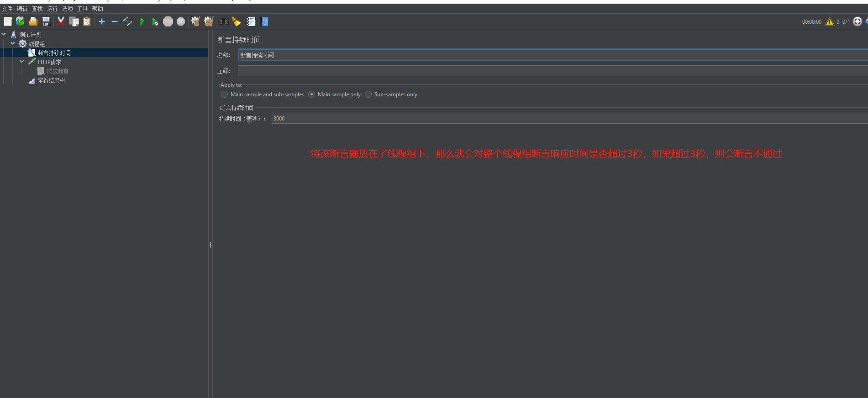Clear results with gear-and-broom icon
The height and width of the screenshot is (398, 868).
195,21
